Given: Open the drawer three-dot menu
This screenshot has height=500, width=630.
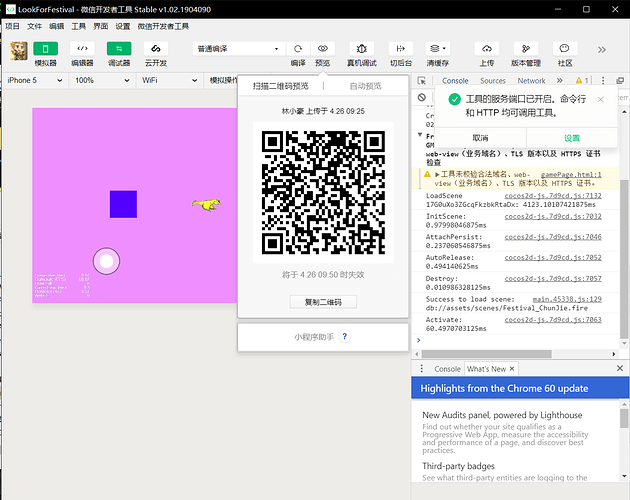Looking at the screenshot, I should pos(421,369).
